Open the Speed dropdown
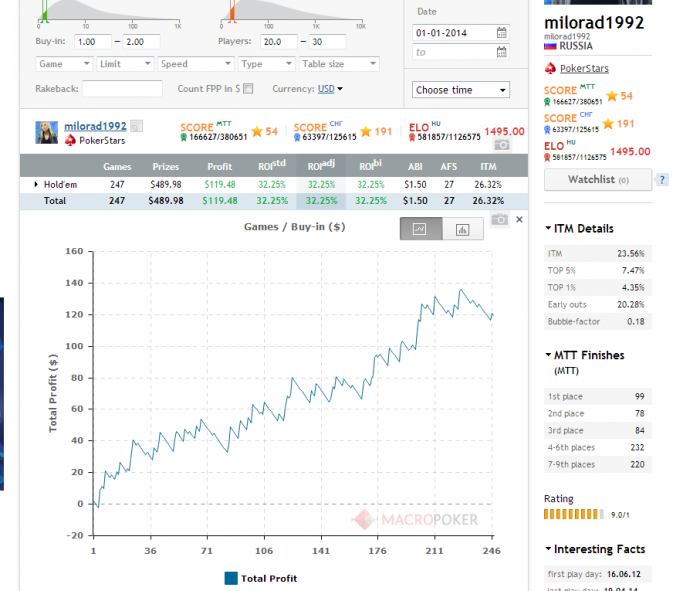Screen dimensions: 700x591 [x=196, y=64]
